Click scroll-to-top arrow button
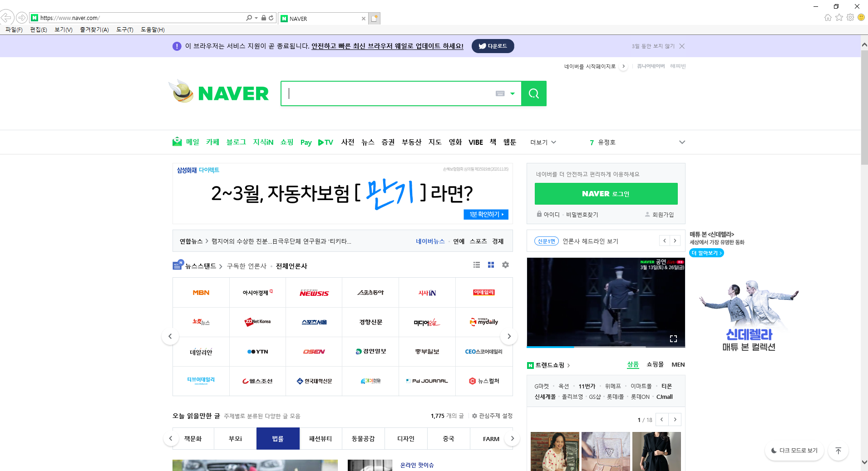This screenshot has height=471, width=868. pyautogui.click(x=838, y=451)
